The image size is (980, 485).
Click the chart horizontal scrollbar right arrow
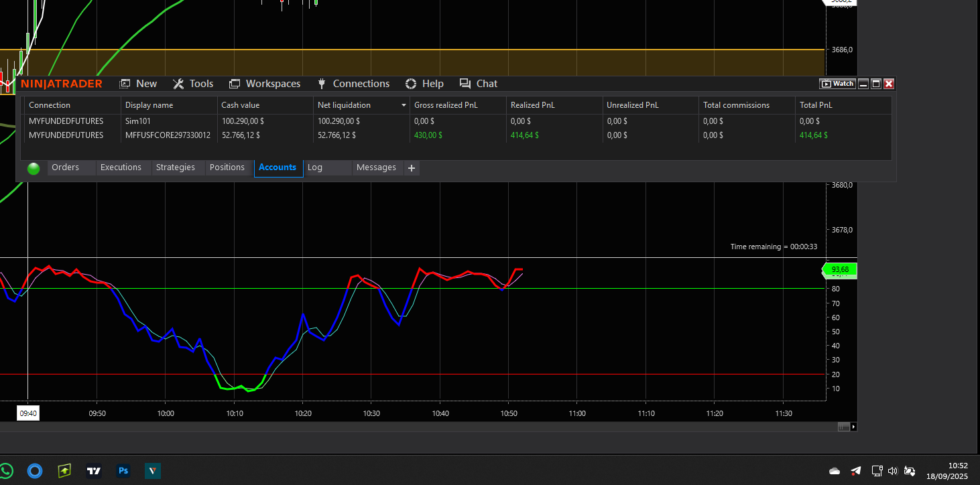853,427
